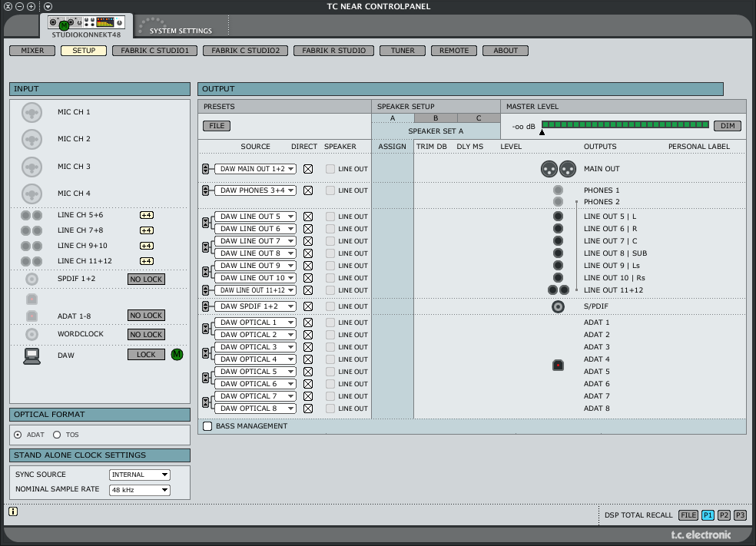Click the DIM button

pos(728,126)
